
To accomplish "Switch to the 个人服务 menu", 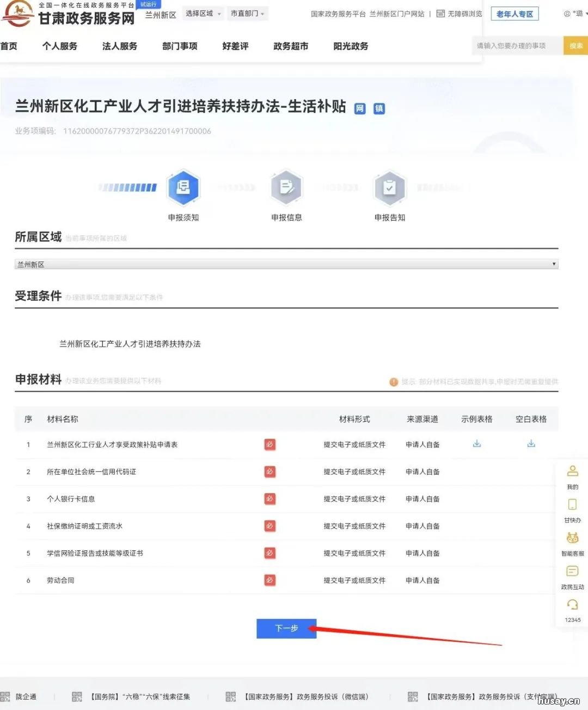I will click(x=60, y=46).
